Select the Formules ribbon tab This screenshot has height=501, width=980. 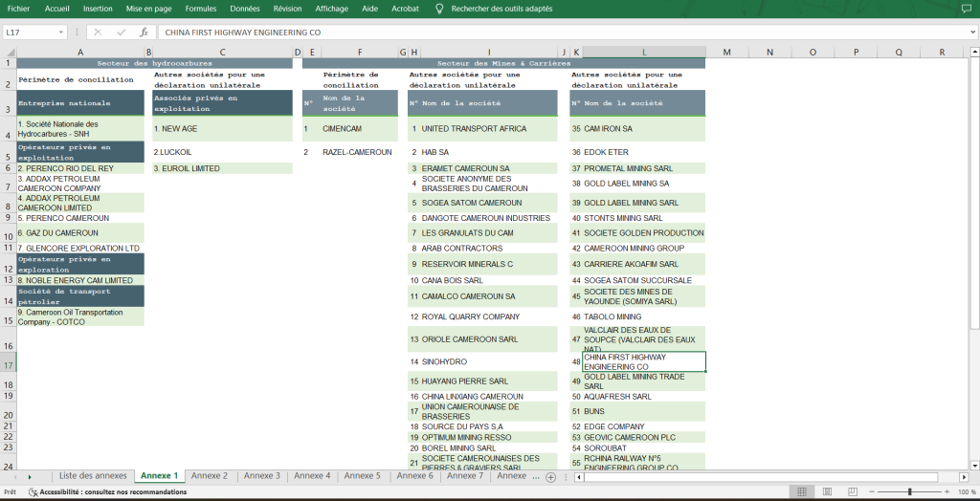pos(201,9)
